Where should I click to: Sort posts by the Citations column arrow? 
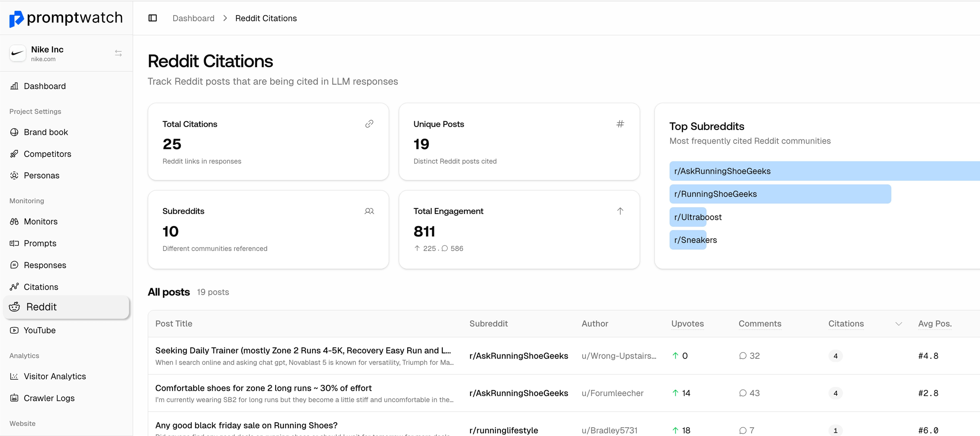pyautogui.click(x=898, y=324)
